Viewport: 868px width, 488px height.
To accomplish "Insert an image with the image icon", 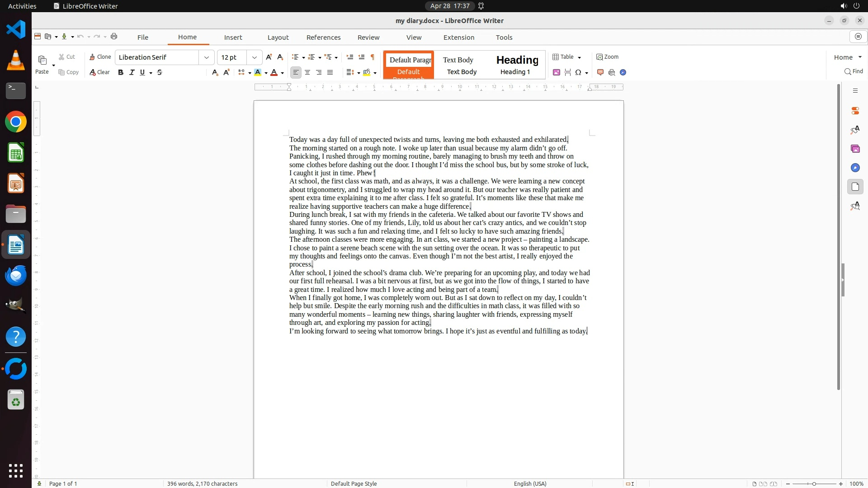I will tap(557, 72).
